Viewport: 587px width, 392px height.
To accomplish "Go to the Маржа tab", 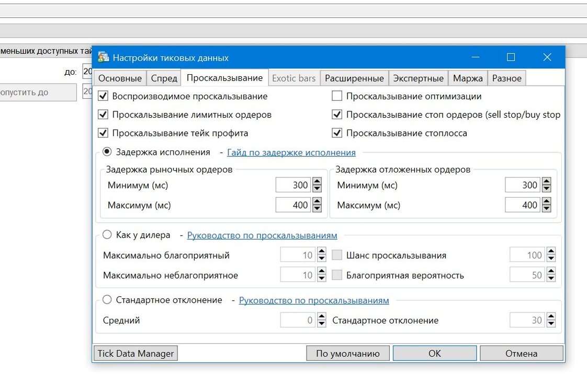I will (x=468, y=78).
